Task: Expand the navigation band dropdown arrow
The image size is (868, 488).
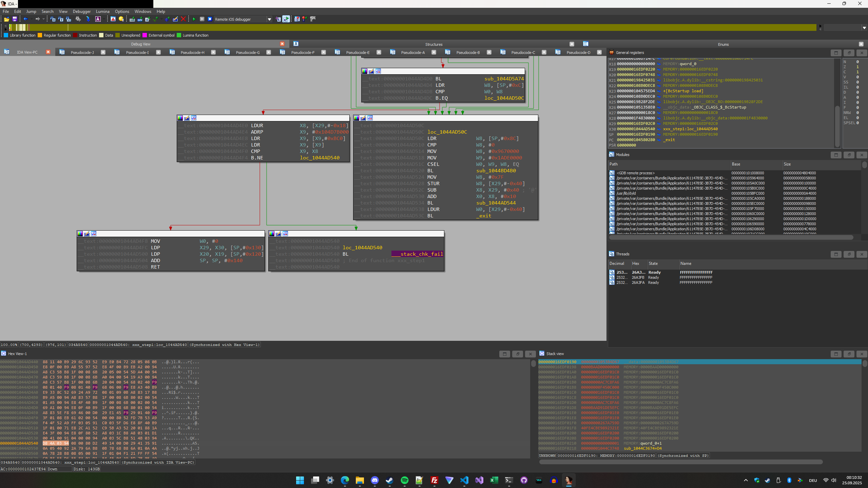Action: (x=864, y=28)
